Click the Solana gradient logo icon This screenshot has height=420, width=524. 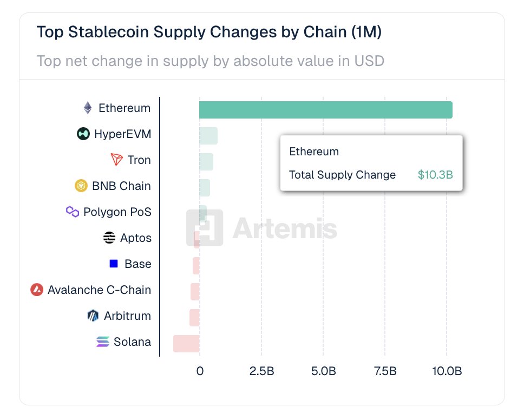pyautogui.click(x=103, y=342)
